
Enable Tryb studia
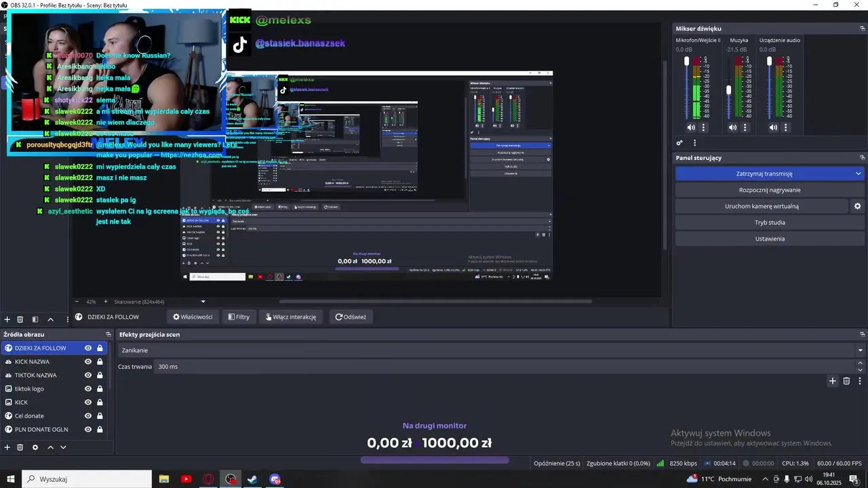[770, 222]
